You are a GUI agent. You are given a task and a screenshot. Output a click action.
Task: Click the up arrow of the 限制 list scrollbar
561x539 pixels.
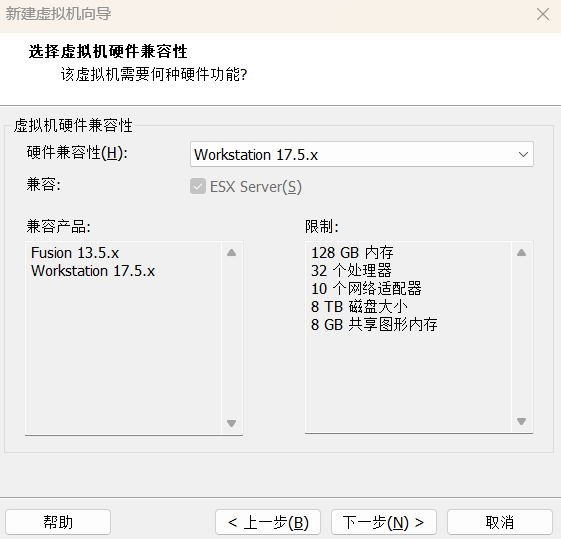tap(521, 253)
